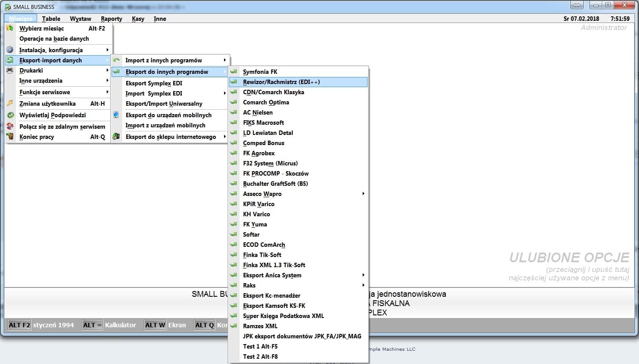The width and height of the screenshot is (639, 364).
Task: Click the arrow icon beside CDN/Comarch Klasyka
Action: click(x=234, y=92)
